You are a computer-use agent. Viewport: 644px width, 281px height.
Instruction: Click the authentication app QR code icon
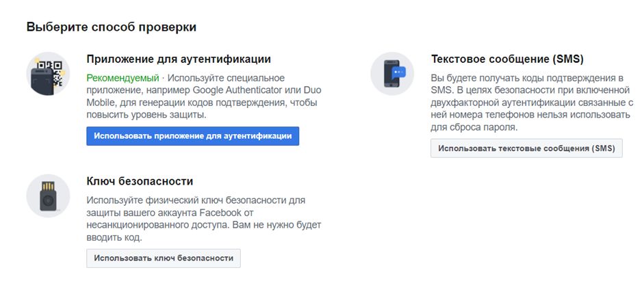click(48, 72)
